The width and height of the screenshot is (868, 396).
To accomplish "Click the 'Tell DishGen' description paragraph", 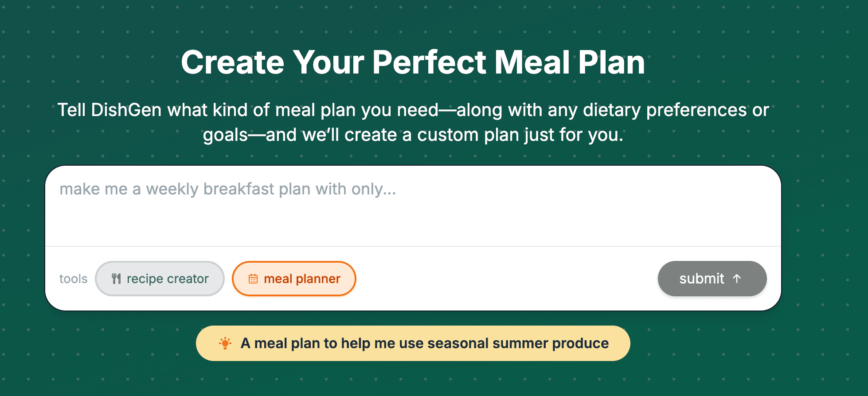I will pos(413,122).
